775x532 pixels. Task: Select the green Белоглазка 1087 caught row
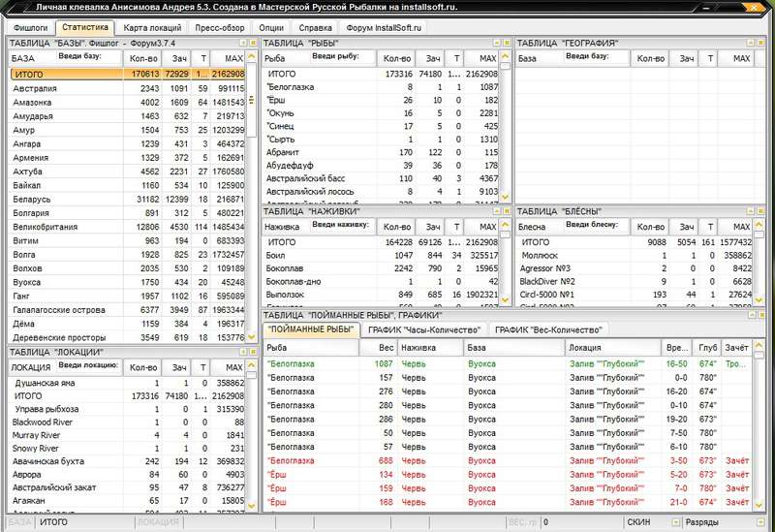tap(508, 364)
